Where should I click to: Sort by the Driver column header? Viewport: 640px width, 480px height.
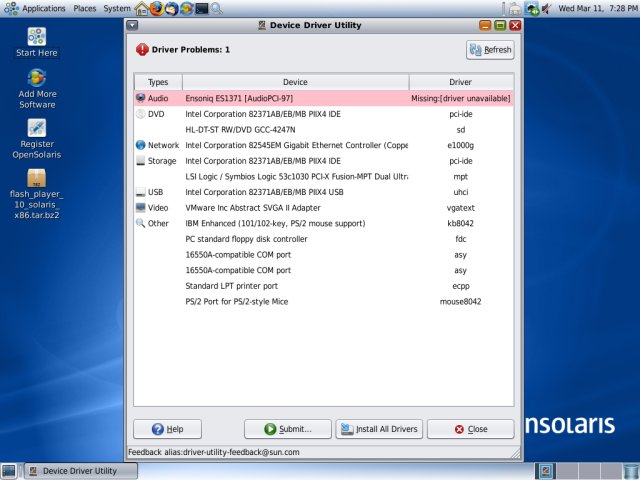(x=460, y=82)
